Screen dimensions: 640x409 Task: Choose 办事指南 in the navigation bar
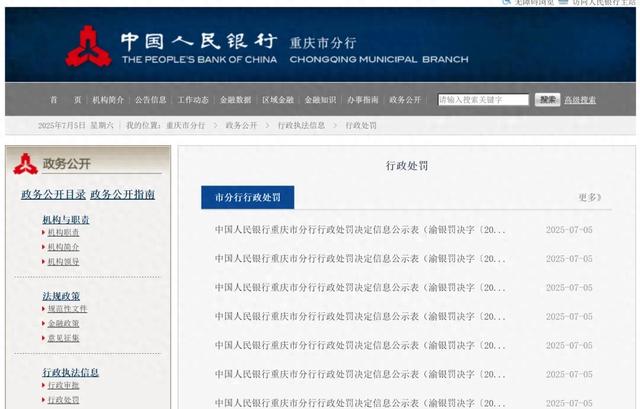tap(363, 100)
